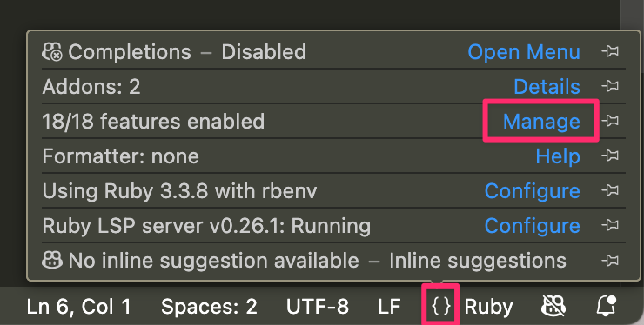Configure the Ruby version manager
This screenshot has width=644, height=325.
point(533,191)
